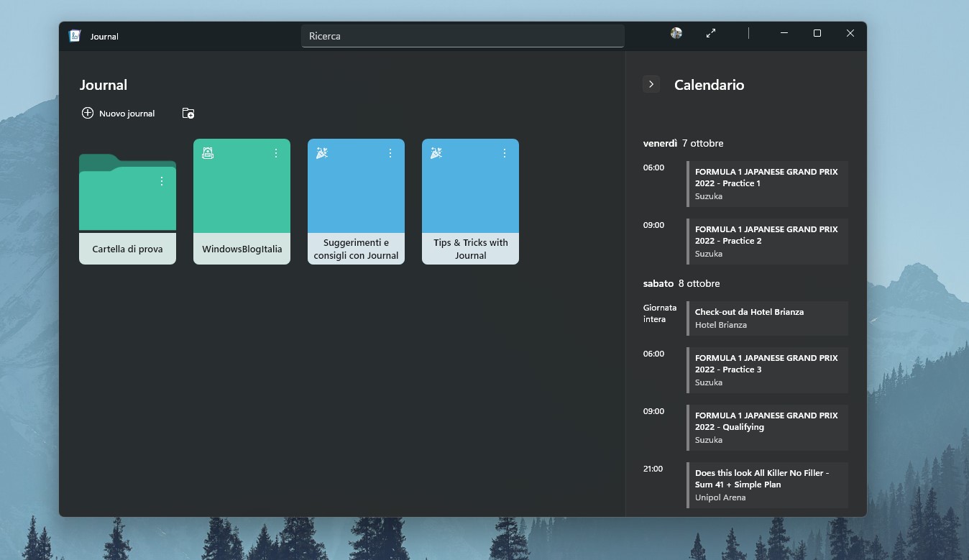Open the Cartella di prova folder
This screenshot has height=560, width=969.
coord(127,208)
